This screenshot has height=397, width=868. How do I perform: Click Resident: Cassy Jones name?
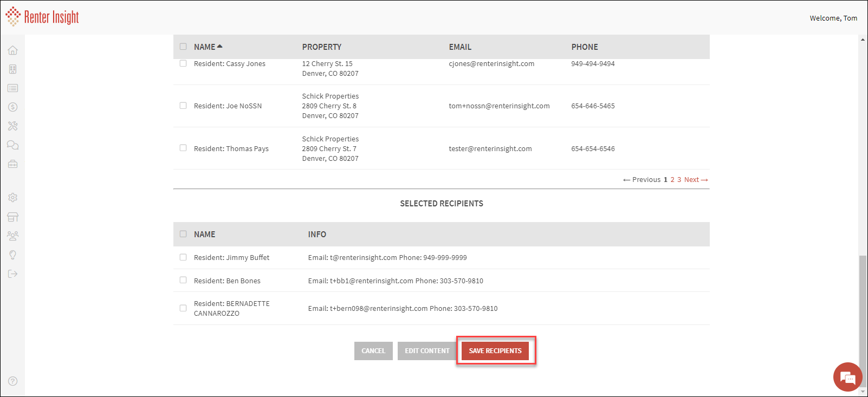coord(230,64)
